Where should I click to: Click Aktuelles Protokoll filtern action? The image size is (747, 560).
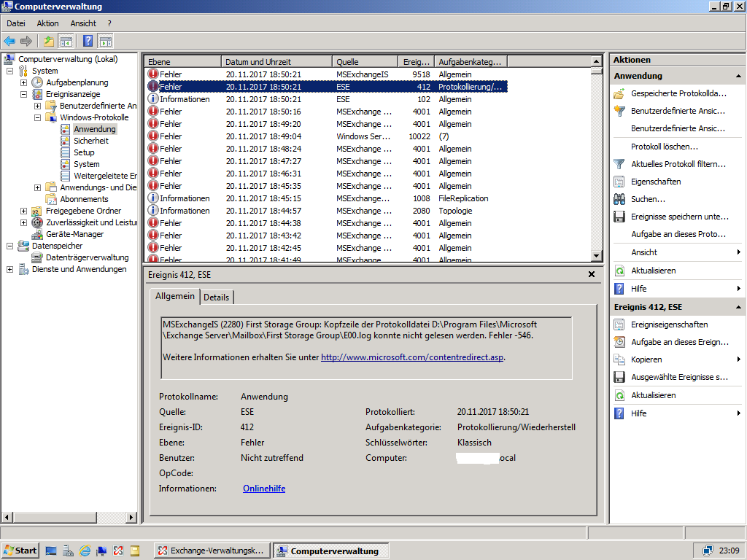678,164
